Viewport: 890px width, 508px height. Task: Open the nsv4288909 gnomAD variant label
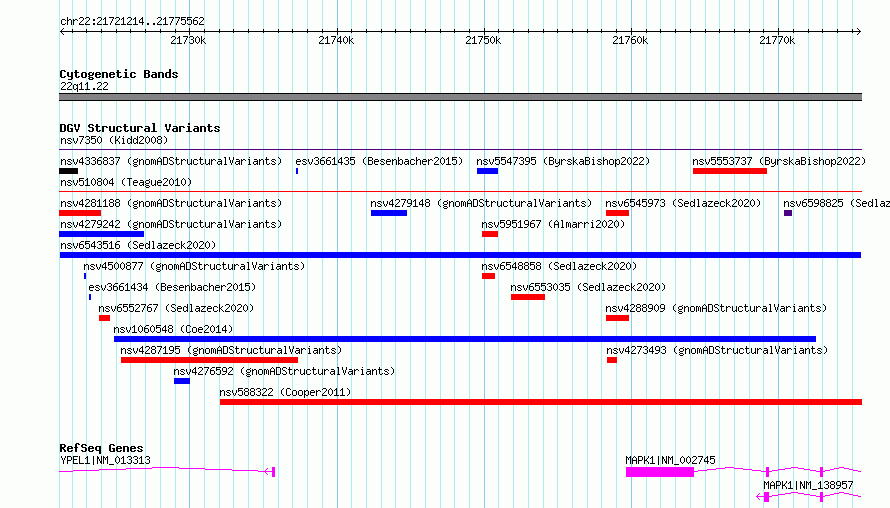(x=716, y=308)
